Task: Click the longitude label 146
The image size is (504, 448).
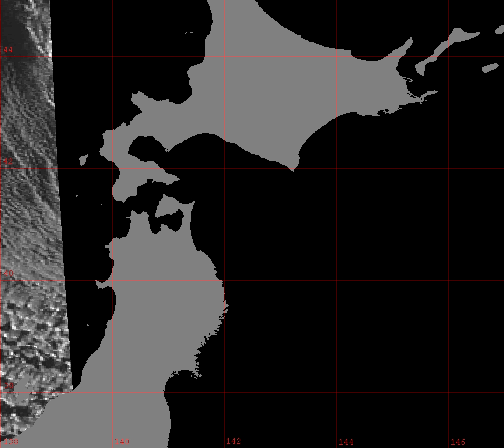Action: point(458,441)
